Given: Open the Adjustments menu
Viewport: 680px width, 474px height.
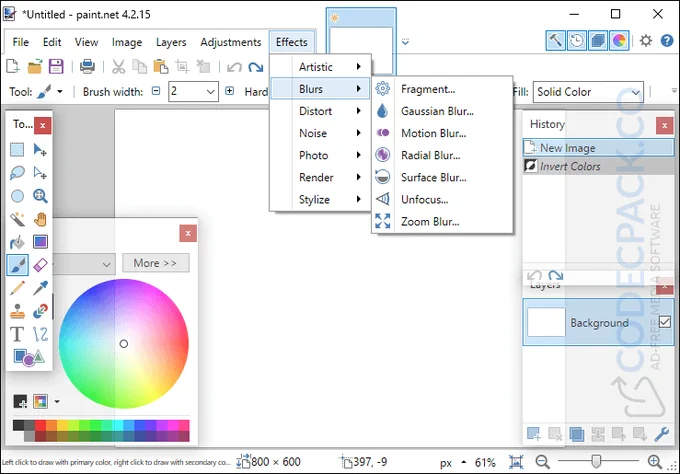Looking at the screenshot, I should 231,42.
